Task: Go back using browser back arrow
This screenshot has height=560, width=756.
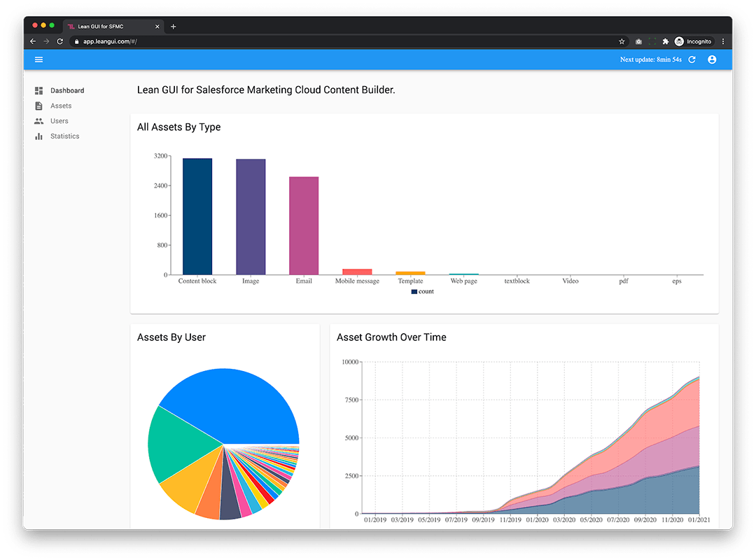Action: pyautogui.click(x=33, y=41)
